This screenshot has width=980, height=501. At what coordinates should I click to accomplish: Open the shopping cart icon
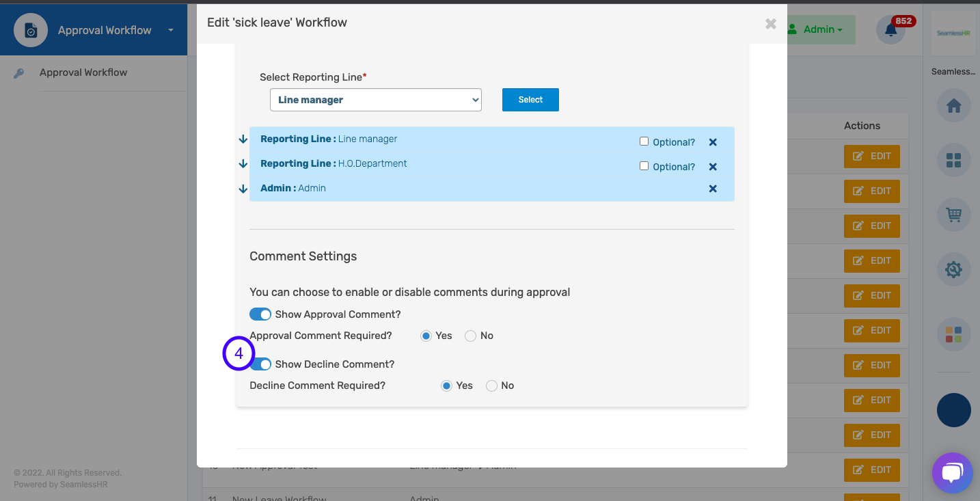coord(953,215)
